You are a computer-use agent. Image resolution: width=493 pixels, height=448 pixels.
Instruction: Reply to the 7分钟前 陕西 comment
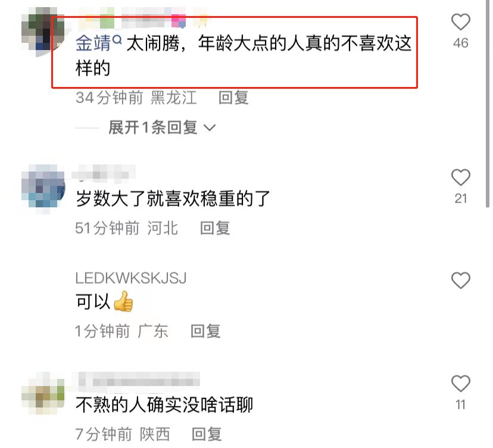click(x=207, y=434)
